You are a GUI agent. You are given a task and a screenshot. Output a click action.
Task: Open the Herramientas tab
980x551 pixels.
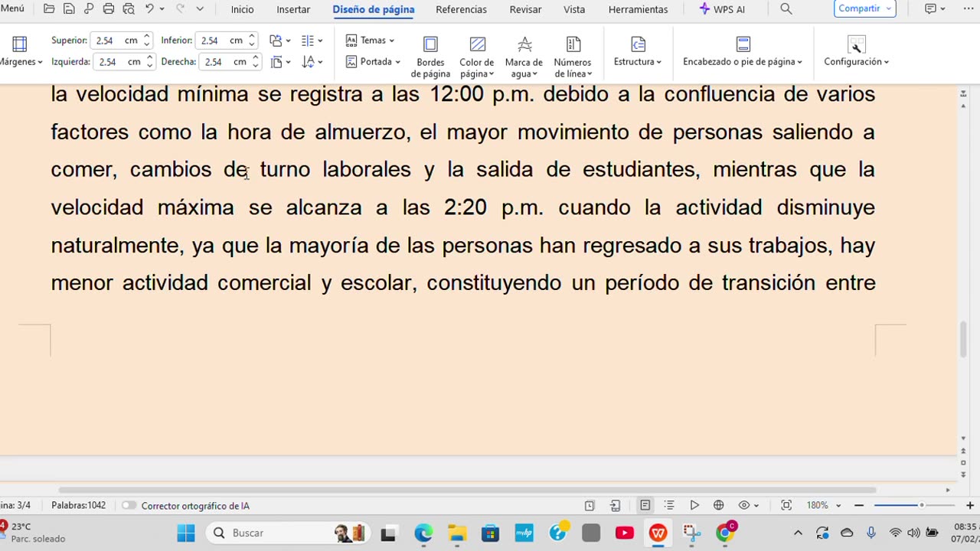[x=638, y=9]
